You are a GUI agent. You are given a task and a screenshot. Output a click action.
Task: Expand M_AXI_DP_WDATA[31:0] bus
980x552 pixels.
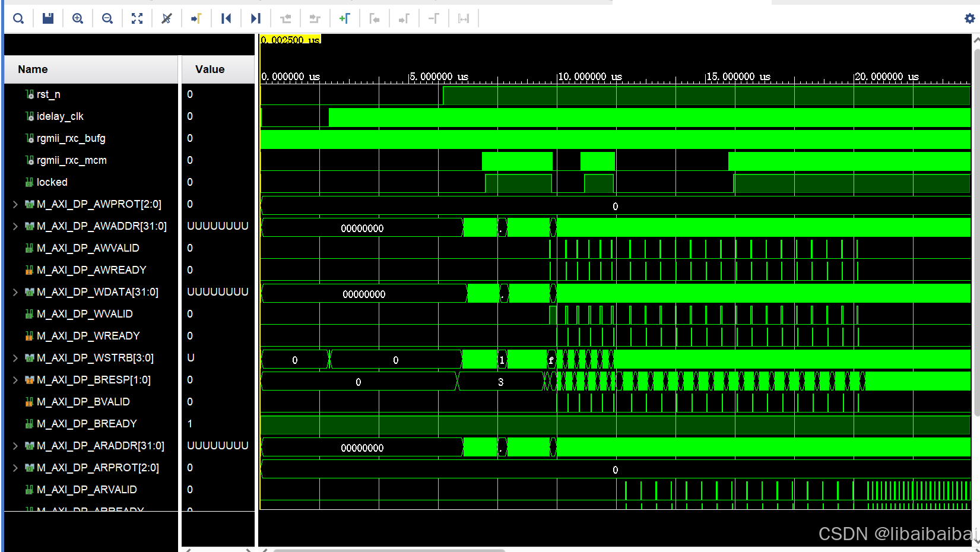tap(15, 292)
